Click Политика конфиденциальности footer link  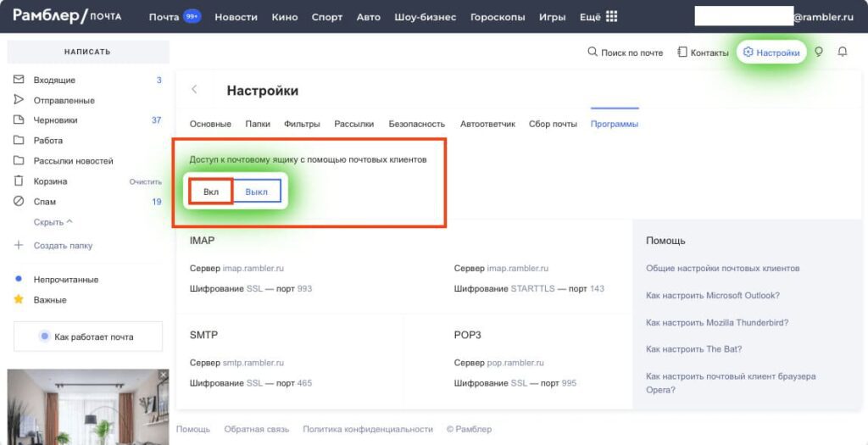[x=368, y=429]
